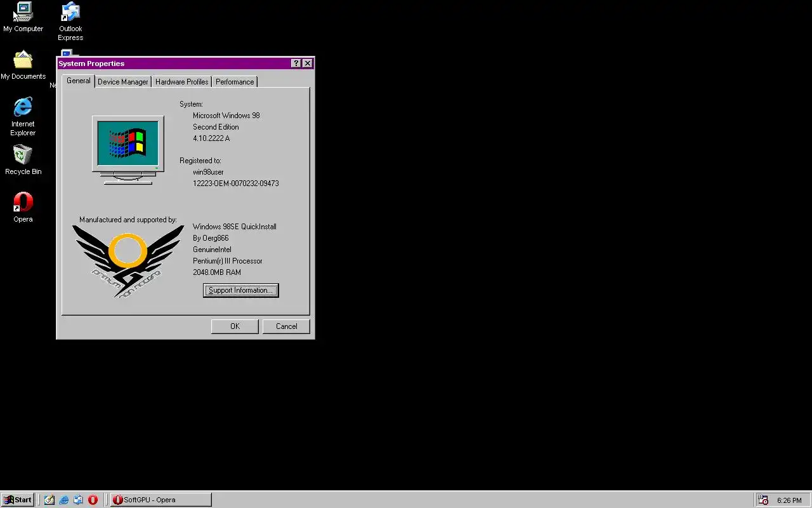Image resolution: width=812 pixels, height=508 pixels.
Task: Click the registered user 'win98user'
Action: click(x=208, y=172)
